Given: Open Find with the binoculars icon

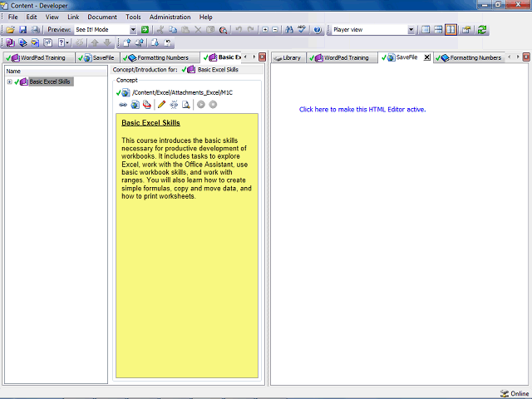Looking at the screenshot, I should (x=289, y=30).
